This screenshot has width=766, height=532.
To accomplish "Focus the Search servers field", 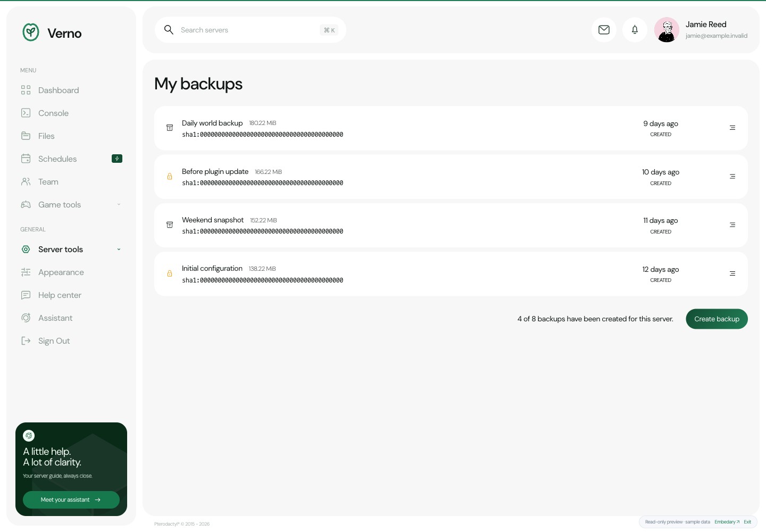I will click(x=251, y=30).
